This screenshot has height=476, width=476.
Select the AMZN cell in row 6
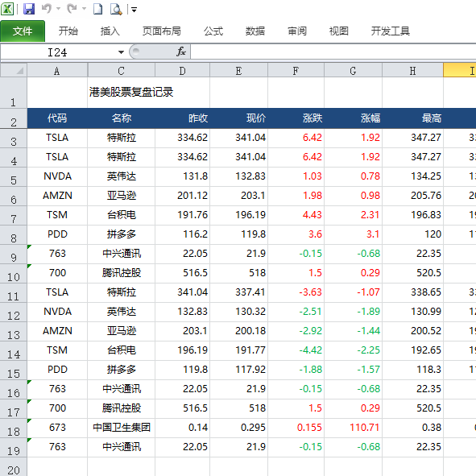tap(57, 196)
